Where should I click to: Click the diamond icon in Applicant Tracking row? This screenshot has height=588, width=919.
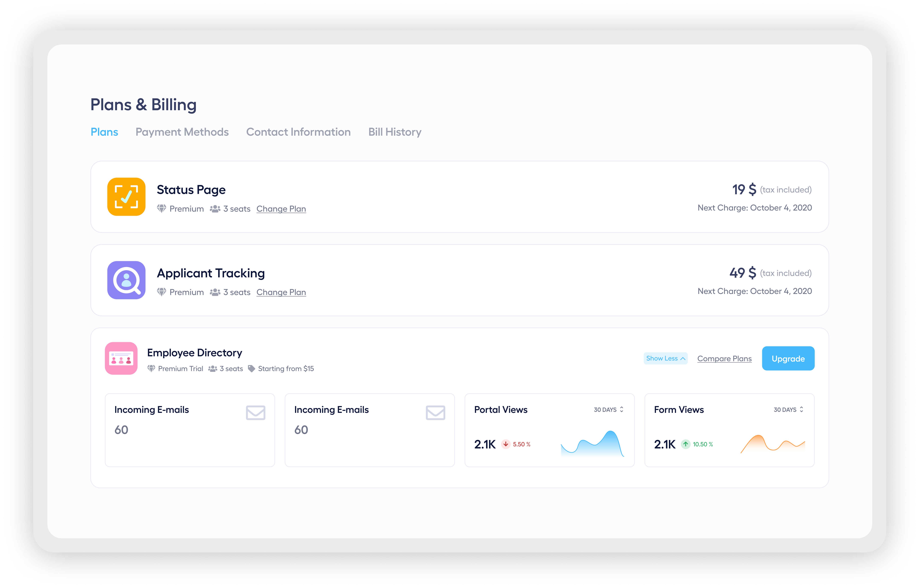162,292
